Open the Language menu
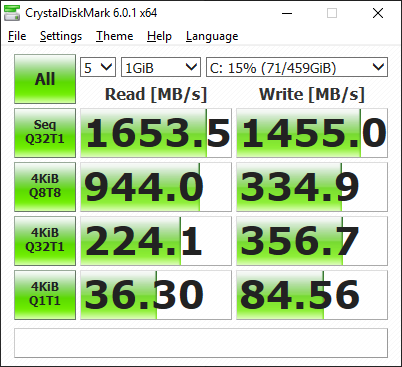This screenshot has height=367, width=402. (212, 36)
